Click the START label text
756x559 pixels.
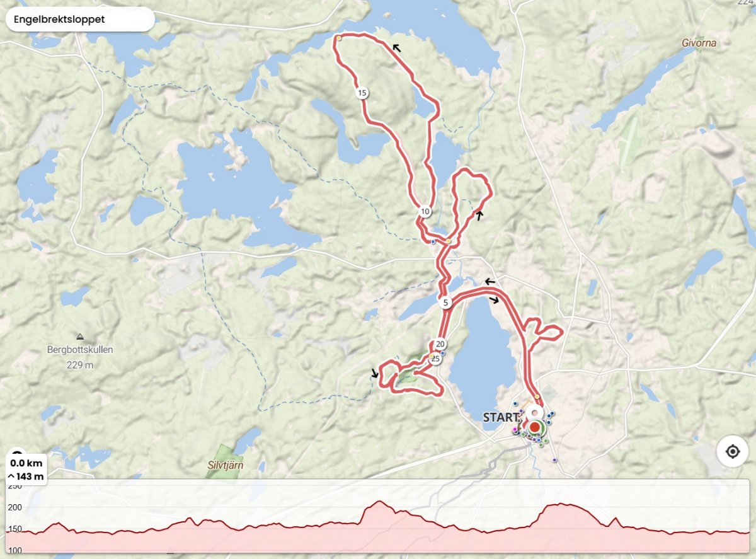[x=502, y=417]
